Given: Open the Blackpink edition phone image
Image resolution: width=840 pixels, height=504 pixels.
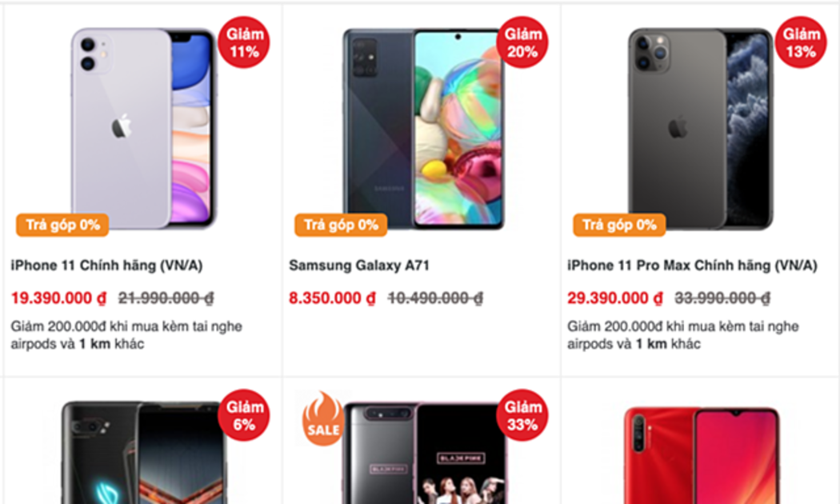Looking at the screenshot, I should pos(424,453).
